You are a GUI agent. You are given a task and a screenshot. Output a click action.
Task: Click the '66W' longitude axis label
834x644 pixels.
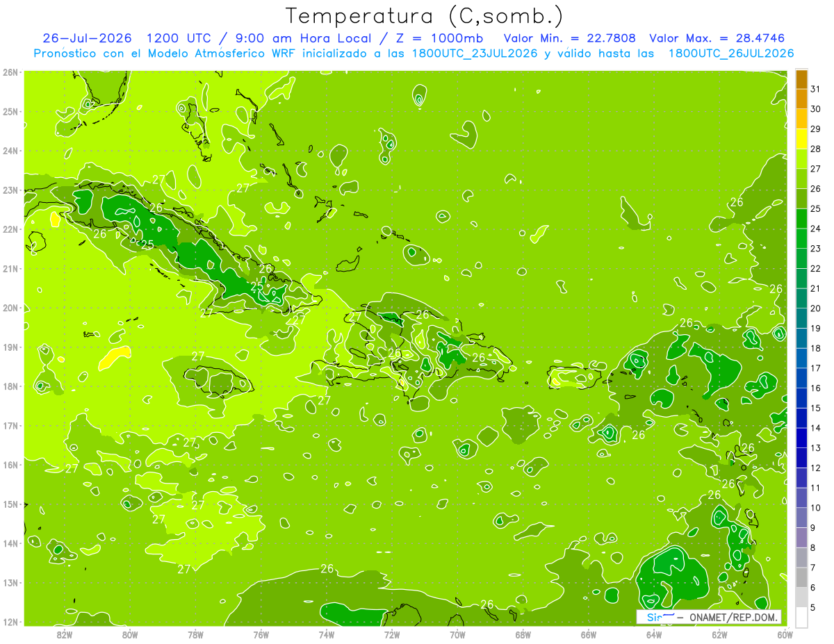coord(589,634)
